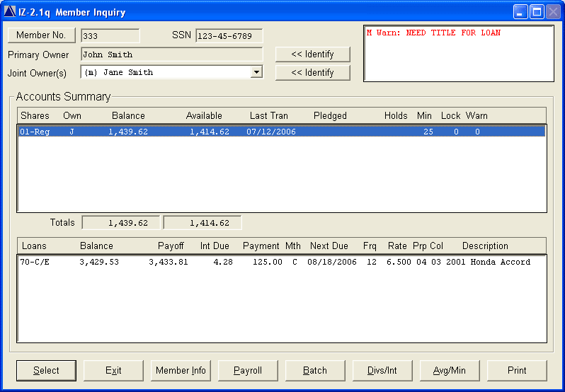565x392 pixels.
Task: Click Identify button beside Primary Owner
Action: [x=312, y=54]
